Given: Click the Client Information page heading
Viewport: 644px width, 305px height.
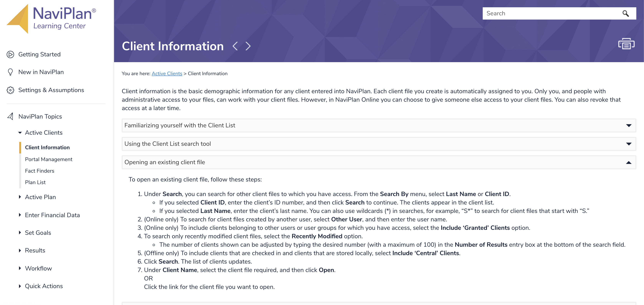Looking at the screenshot, I should (173, 46).
